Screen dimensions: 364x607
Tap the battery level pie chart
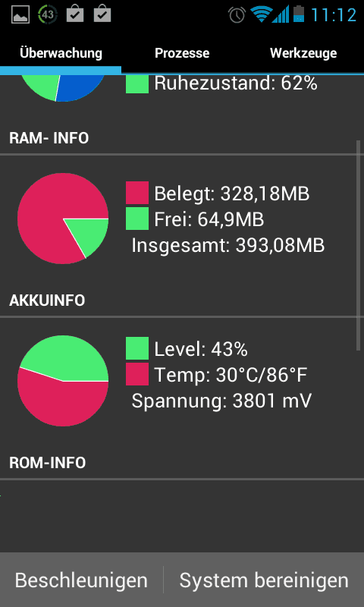tap(63, 381)
